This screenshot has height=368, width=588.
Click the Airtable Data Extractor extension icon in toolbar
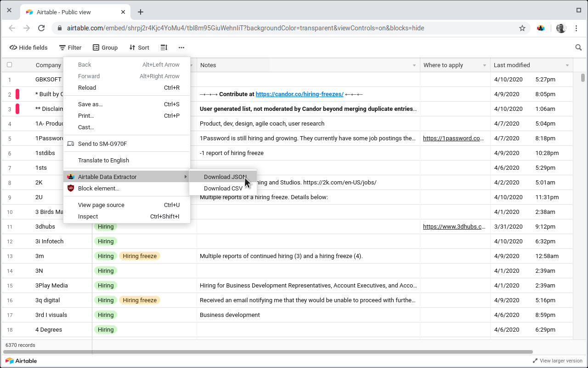tap(541, 28)
